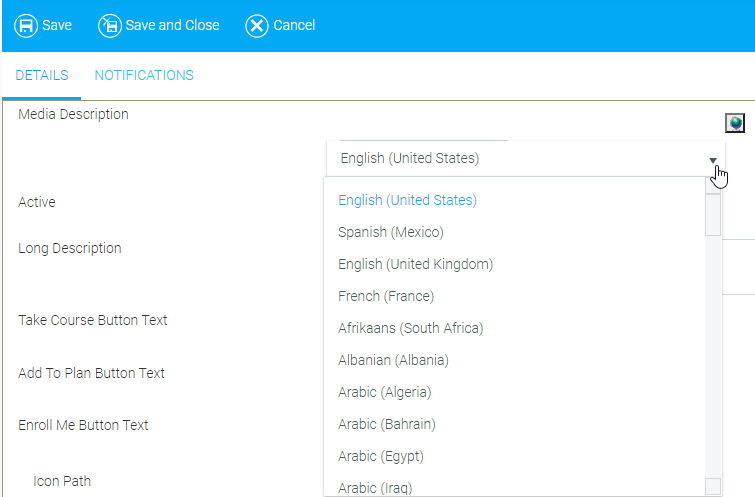Choose Arabic (Egypt) option
The width and height of the screenshot is (755, 497).
[381, 456]
